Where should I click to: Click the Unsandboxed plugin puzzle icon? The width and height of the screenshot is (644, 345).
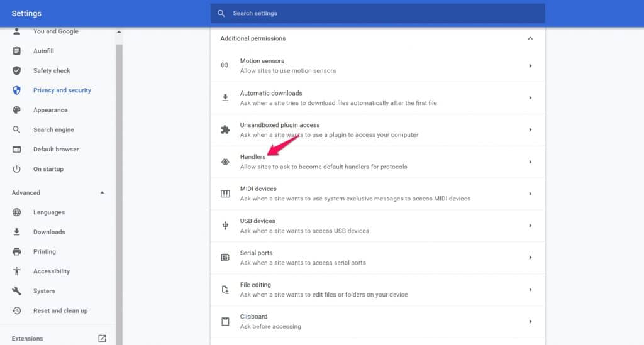pos(225,130)
